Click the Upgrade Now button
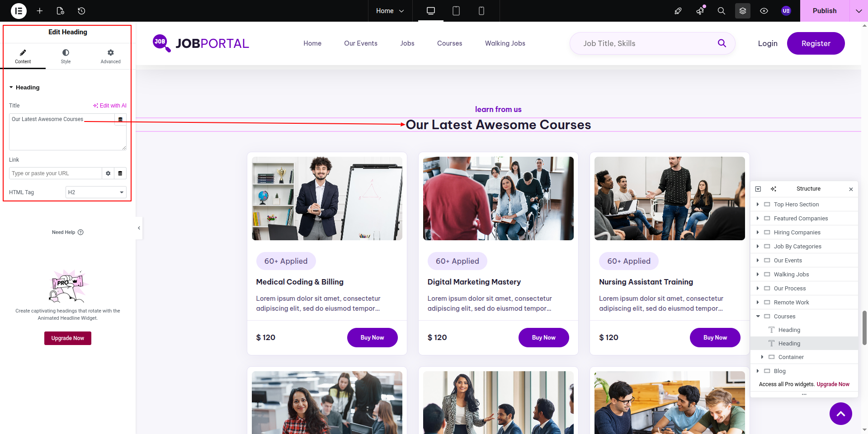Image resolution: width=868 pixels, height=434 pixels. pyautogui.click(x=68, y=338)
